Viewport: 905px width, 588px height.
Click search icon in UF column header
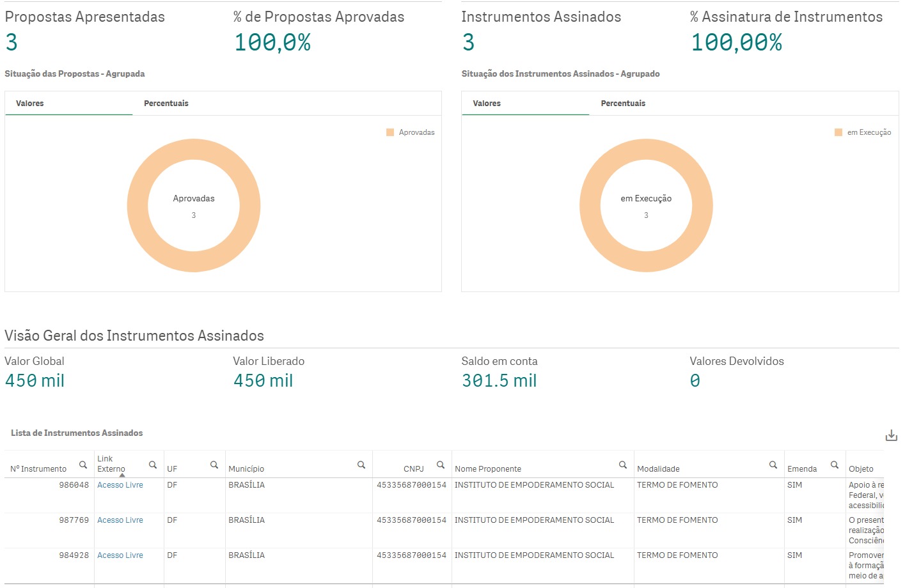(x=214, y=465)
